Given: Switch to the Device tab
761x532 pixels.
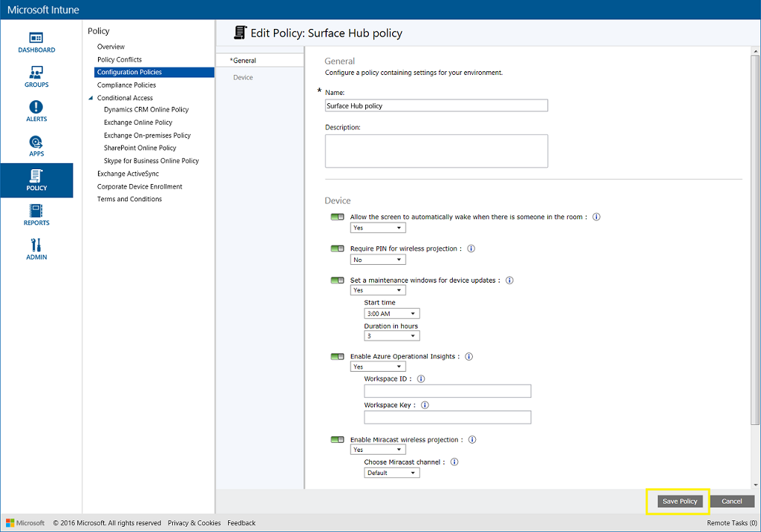Looking at the screenshot, I should coord(243,77).
